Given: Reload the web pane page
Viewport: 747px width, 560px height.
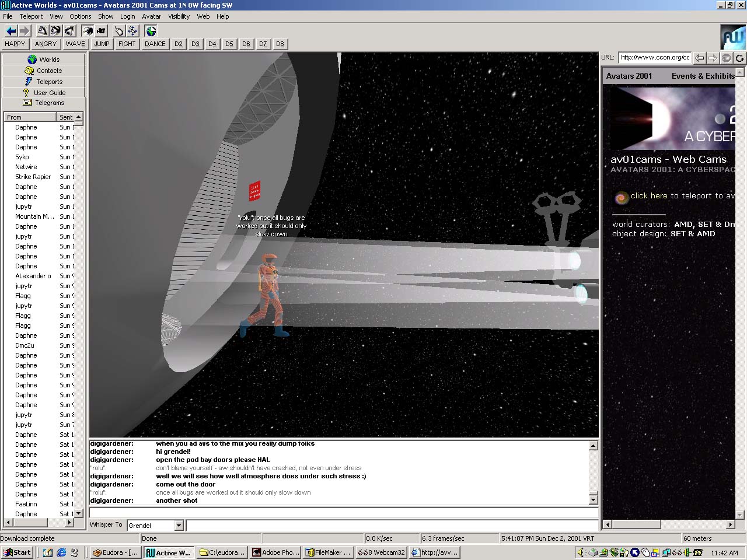Looking at the screenshot, I should click(x=739, y=58).
